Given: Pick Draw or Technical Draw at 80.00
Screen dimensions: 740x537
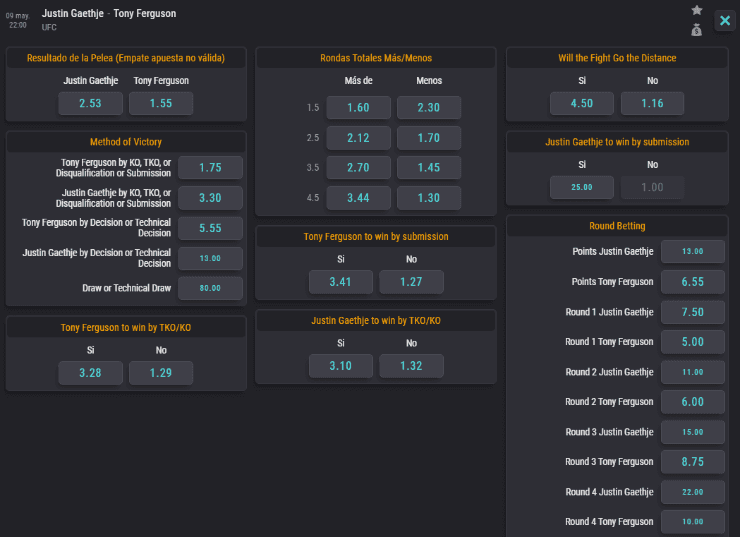Looking at the screenshot, I should (210, 289).
